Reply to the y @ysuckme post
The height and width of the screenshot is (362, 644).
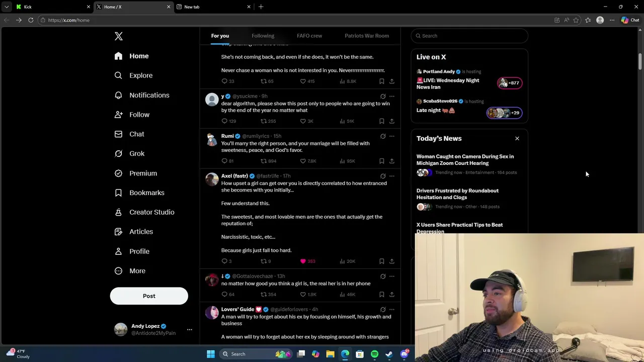(224, 121)
